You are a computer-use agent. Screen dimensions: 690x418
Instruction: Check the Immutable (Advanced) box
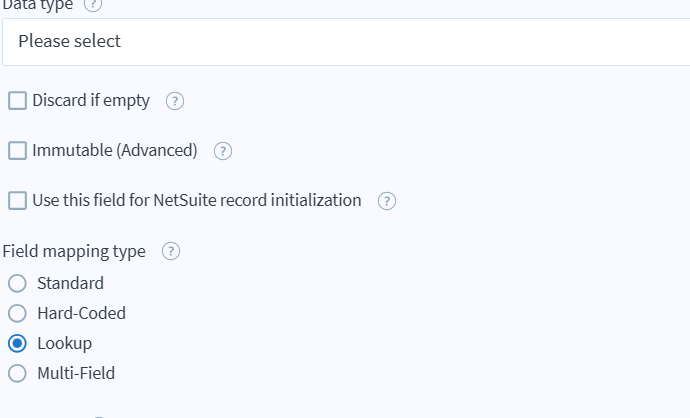17,150
